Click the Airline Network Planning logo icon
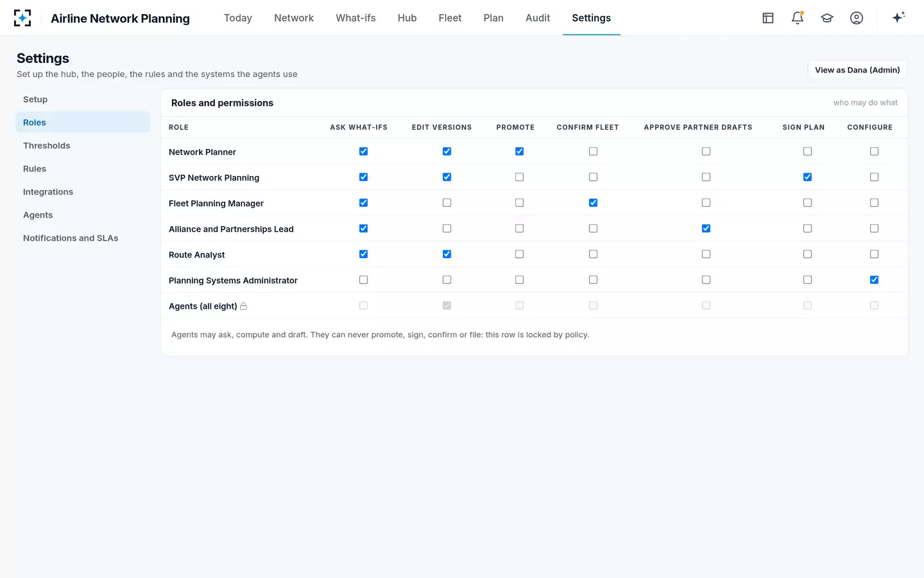Image resolution: width=924 pixels, height=578 pixels. click(x=22, y=18)
